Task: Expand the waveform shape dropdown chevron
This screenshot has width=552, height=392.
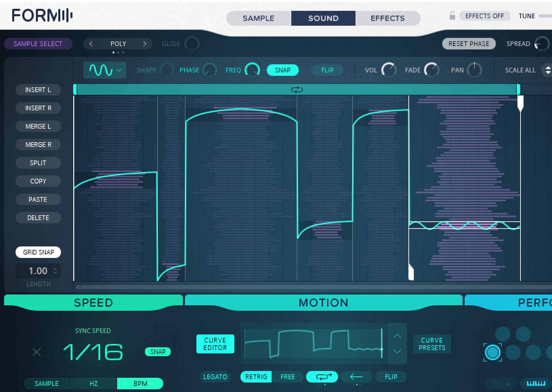Action: point(118,71)
